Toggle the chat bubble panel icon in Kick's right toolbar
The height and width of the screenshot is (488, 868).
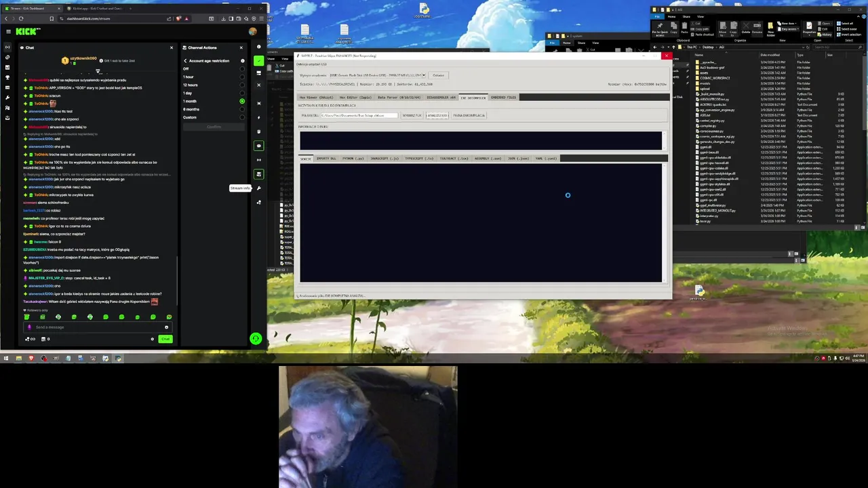point(258,146)
